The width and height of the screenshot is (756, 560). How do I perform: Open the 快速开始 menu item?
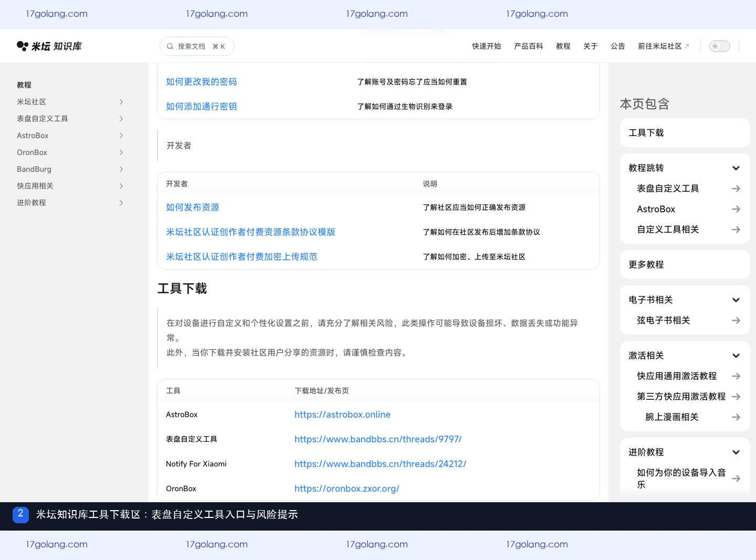pos(487,46)
